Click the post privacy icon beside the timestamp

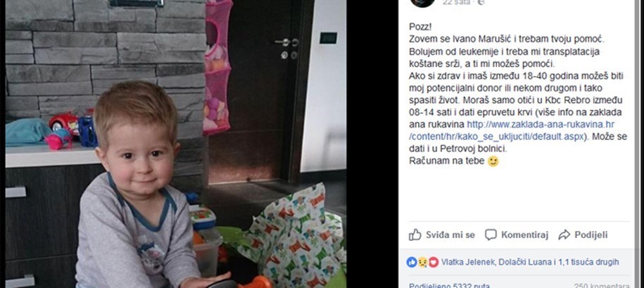(481, 2)
